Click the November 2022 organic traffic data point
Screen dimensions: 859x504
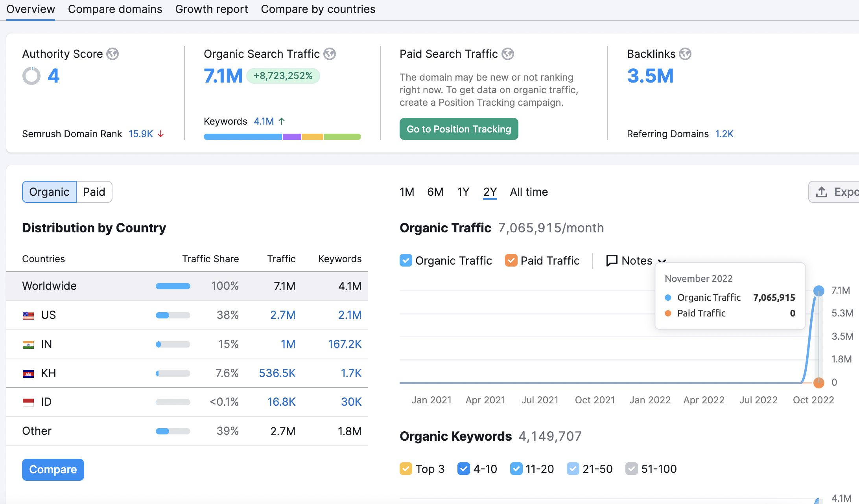tap(818, 291)
